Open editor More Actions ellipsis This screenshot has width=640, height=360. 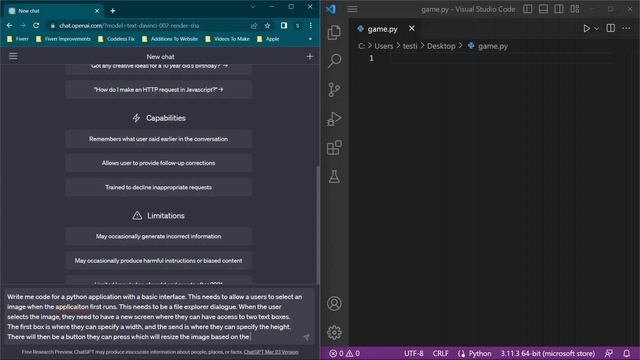click(x=626, y=28)
